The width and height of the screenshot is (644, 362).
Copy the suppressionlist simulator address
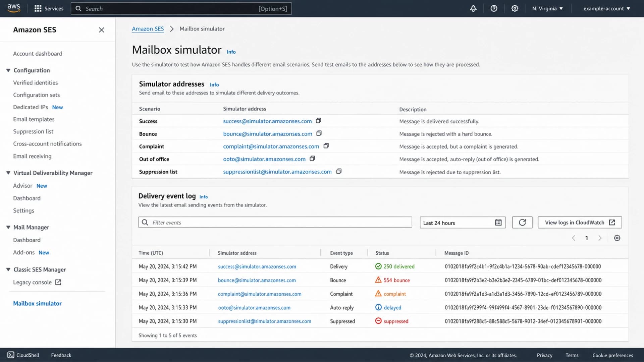click(x=339, y=171)
